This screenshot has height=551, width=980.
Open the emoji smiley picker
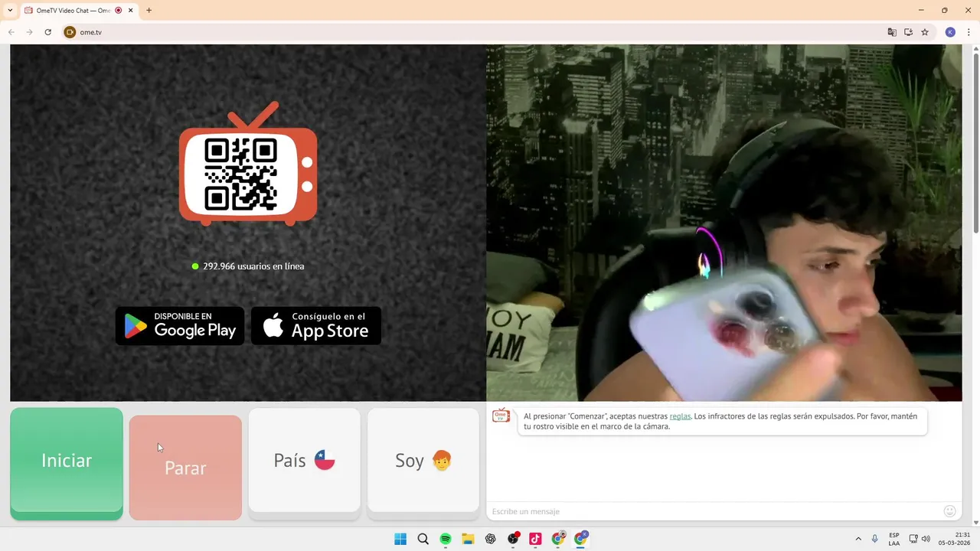[950, 511]
